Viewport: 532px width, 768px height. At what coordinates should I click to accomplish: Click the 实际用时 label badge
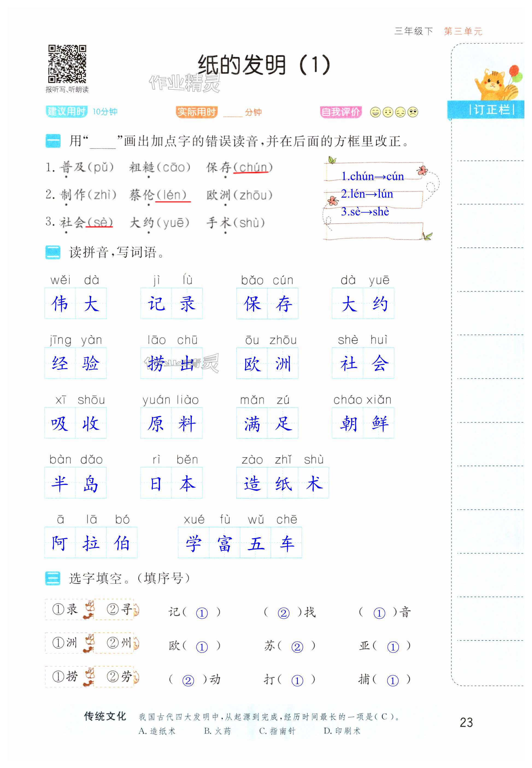196,112
